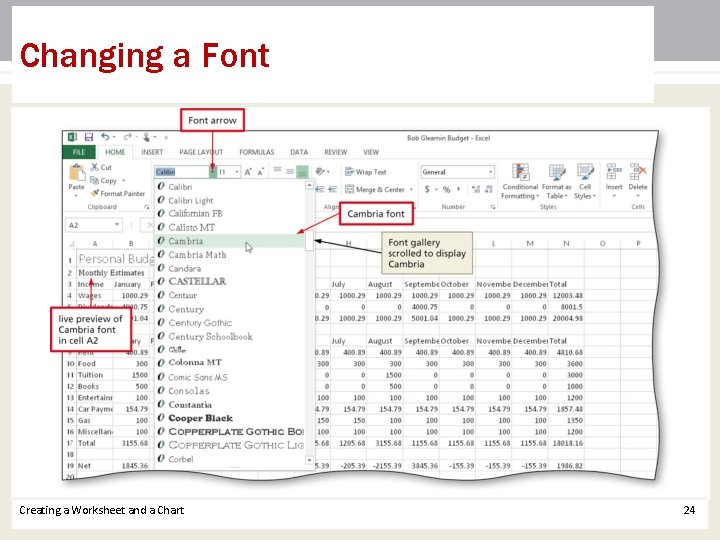Click the Decrease Font Size icon
The image size is (720, 540).
260,172
